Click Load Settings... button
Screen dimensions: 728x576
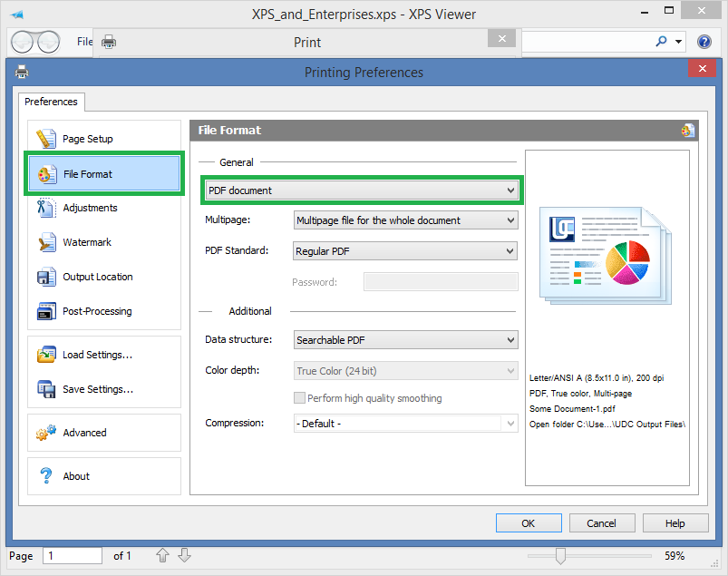coord(104,355)
